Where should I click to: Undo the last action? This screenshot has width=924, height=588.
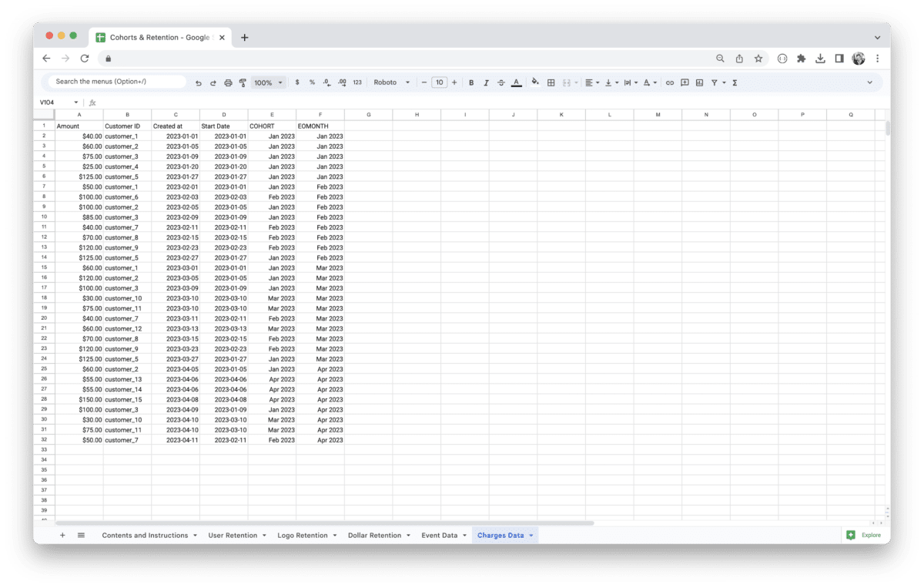click(x=199, y=82)
